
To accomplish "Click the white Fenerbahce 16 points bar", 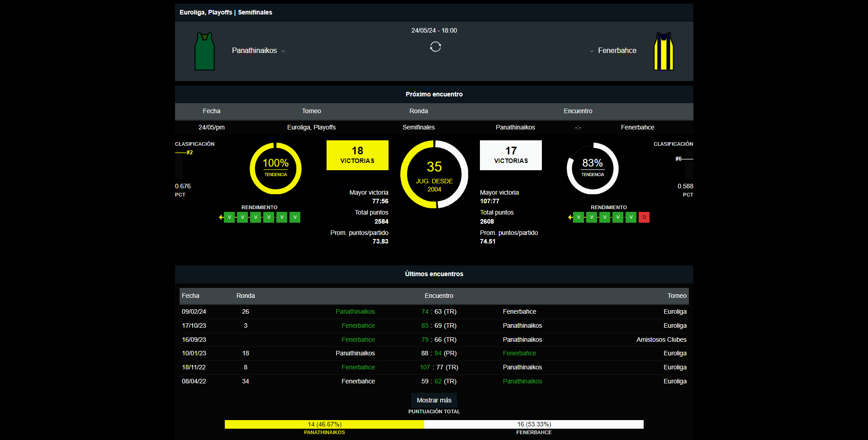I will (534, 424).
